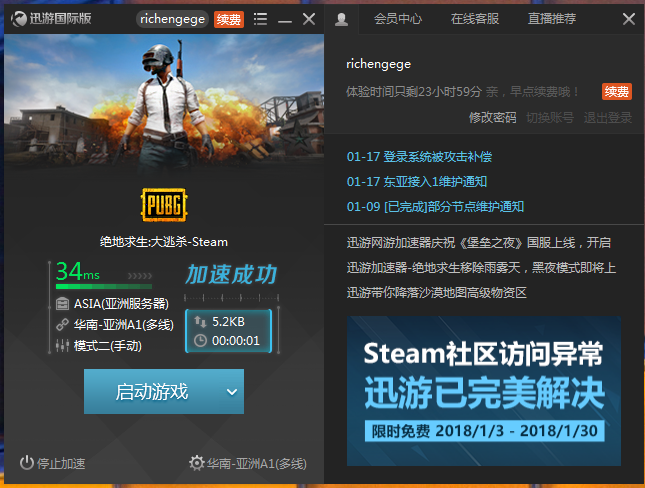Open the hamburger list menu icon
This screenshot has width=645, height=488.
coord(260,19)
